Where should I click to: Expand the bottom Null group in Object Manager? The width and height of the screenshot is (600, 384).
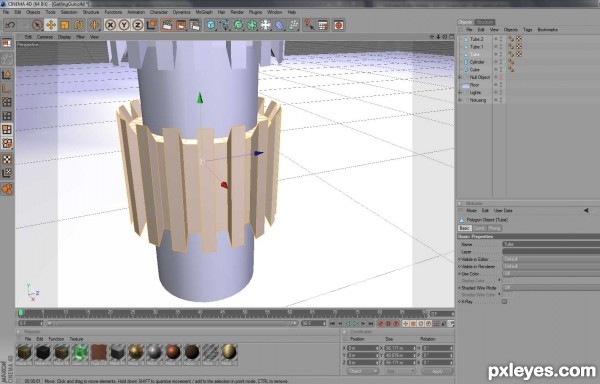pyautogui.click(x=460, y=100)
